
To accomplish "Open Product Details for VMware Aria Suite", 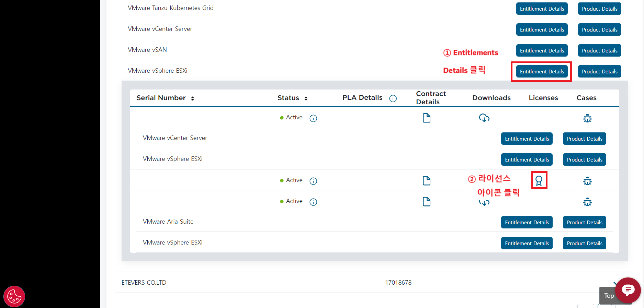I will [x=584, y=222].
